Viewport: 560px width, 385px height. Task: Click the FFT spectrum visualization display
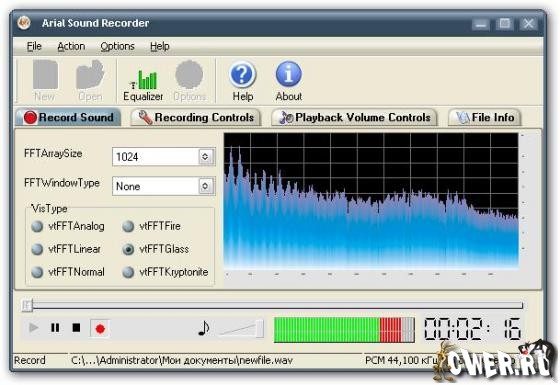(x=371, y=201)
